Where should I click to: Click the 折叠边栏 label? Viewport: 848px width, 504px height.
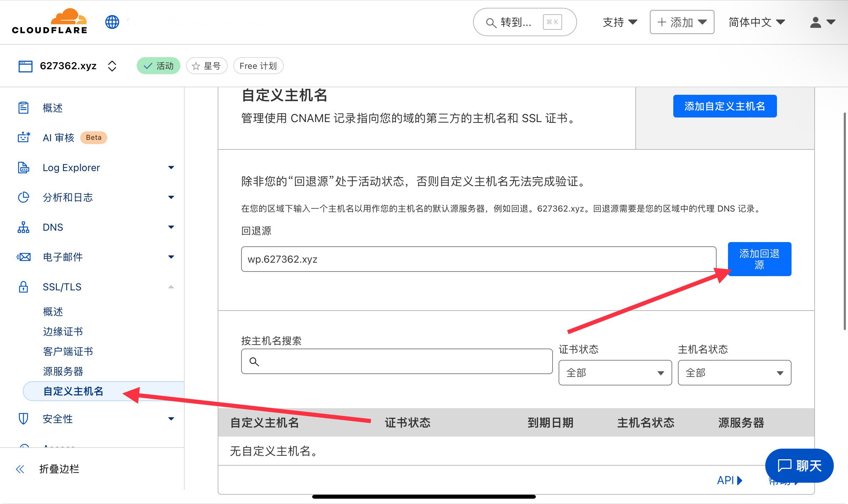coord(59,469)
